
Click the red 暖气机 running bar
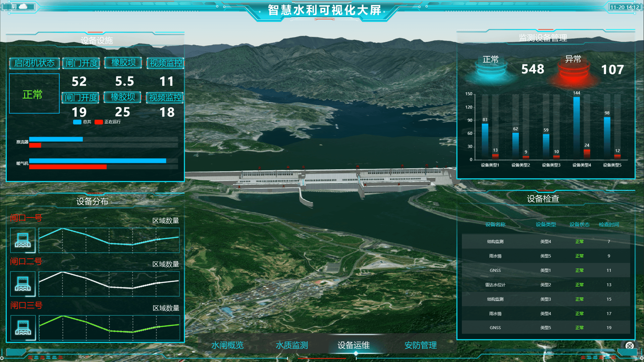click(x=68, y=167)
